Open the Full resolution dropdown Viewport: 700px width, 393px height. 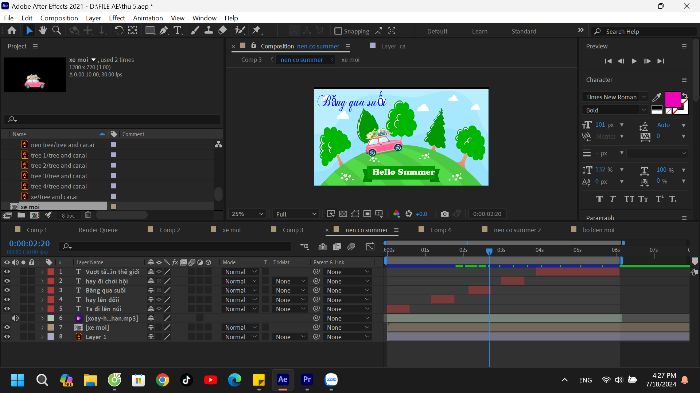pos(296,214)
